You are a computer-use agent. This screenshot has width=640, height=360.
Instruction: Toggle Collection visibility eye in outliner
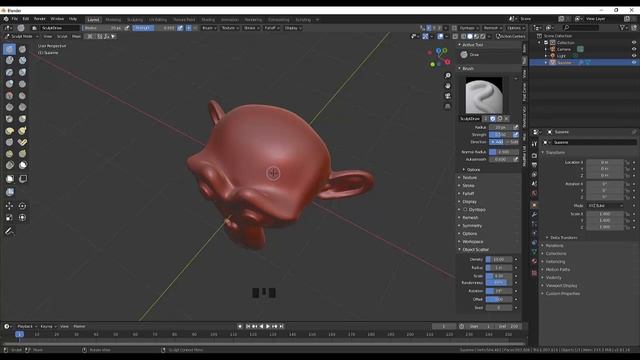click(634, 42)
